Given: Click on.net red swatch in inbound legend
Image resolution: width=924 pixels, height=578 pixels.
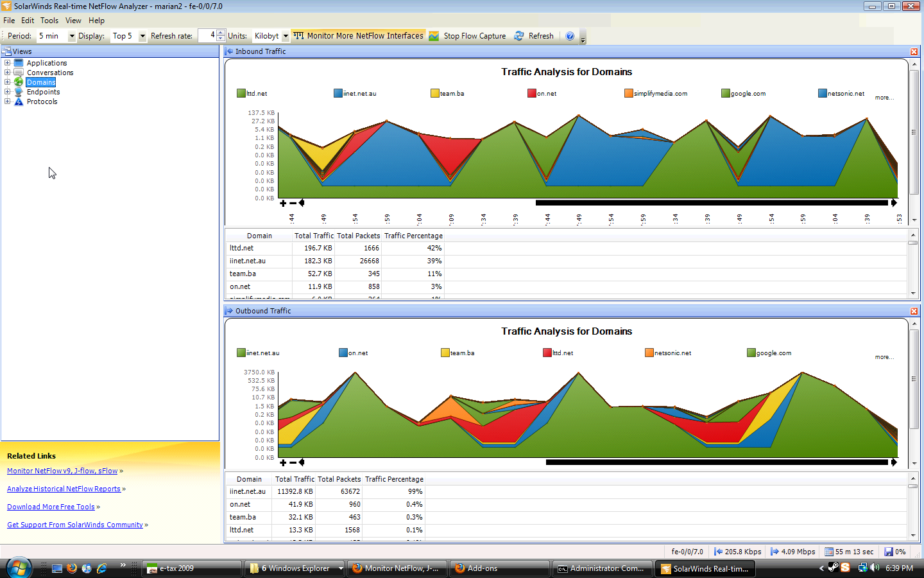Looking at the screenshot, I should pyautogui.click(x=532, y=93).
